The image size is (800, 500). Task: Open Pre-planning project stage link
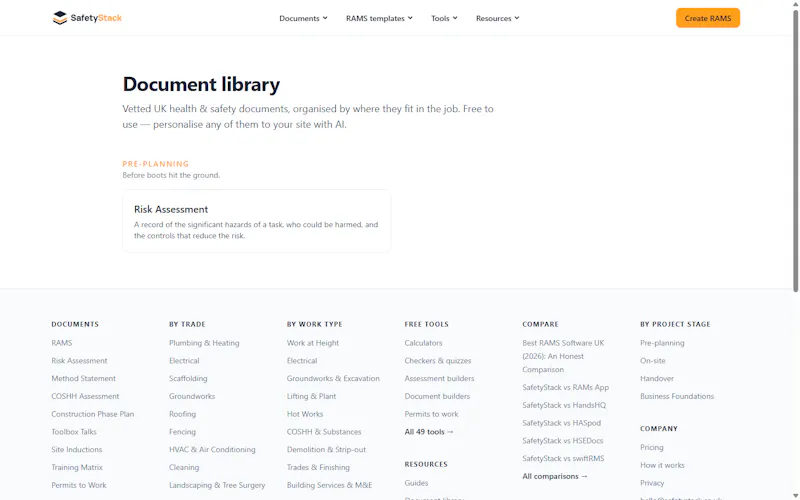pos(662,343)
